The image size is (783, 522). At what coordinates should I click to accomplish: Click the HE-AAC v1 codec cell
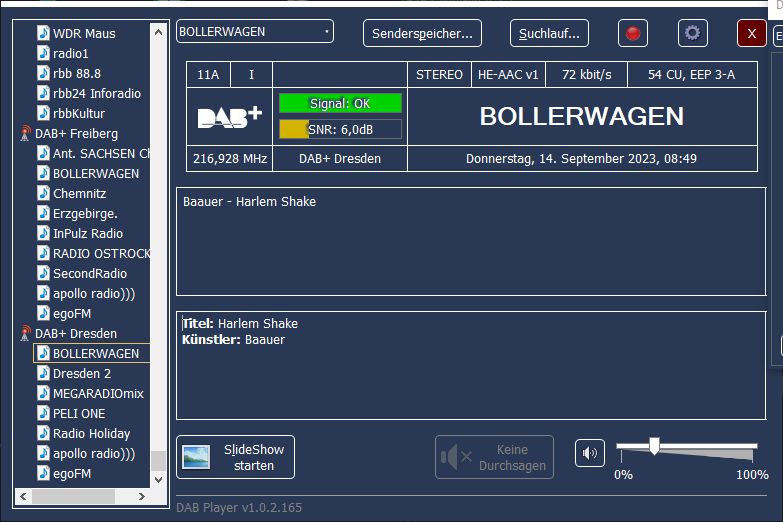pyautogui.click(x=508, y=75)
